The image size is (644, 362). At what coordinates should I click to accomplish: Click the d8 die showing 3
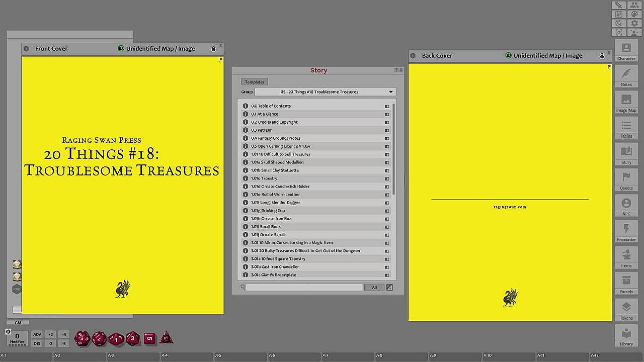tap(133, 338)
